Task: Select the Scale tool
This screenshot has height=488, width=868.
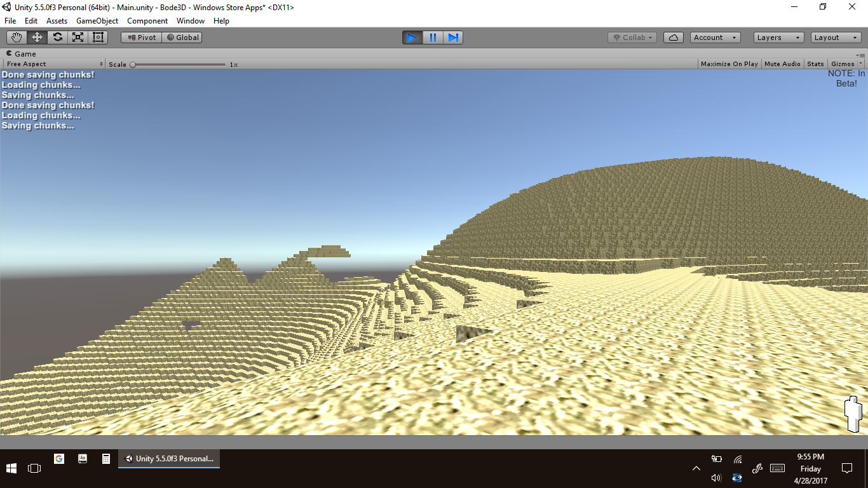Action: [x=78, y=37]
